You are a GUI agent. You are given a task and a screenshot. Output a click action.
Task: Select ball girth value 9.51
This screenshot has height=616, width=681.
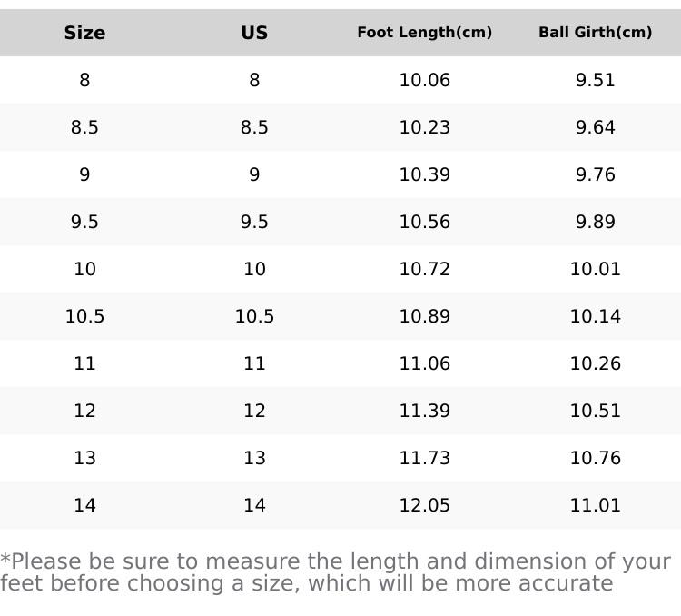[x=595, y=80]
